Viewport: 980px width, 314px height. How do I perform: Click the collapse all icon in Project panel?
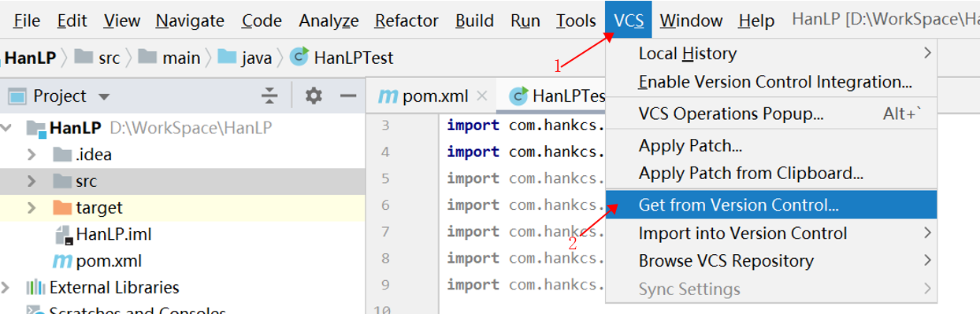[269, 96]
